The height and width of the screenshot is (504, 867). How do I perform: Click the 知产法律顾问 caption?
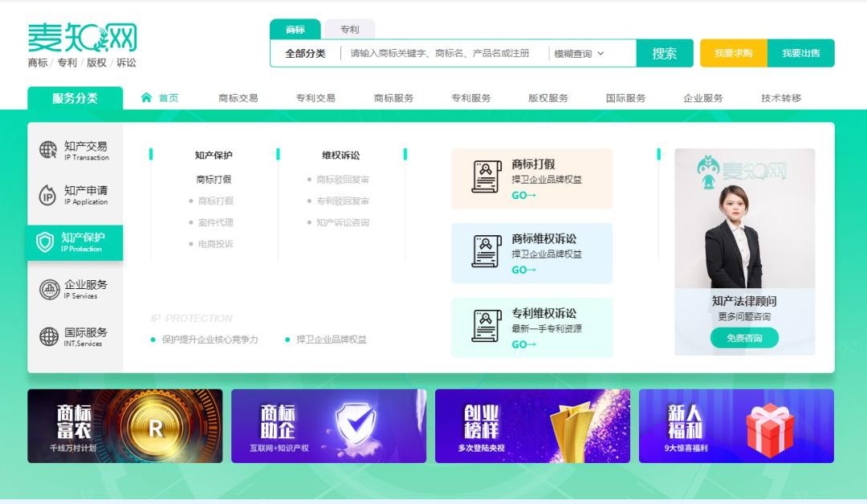tap(744, 301)
